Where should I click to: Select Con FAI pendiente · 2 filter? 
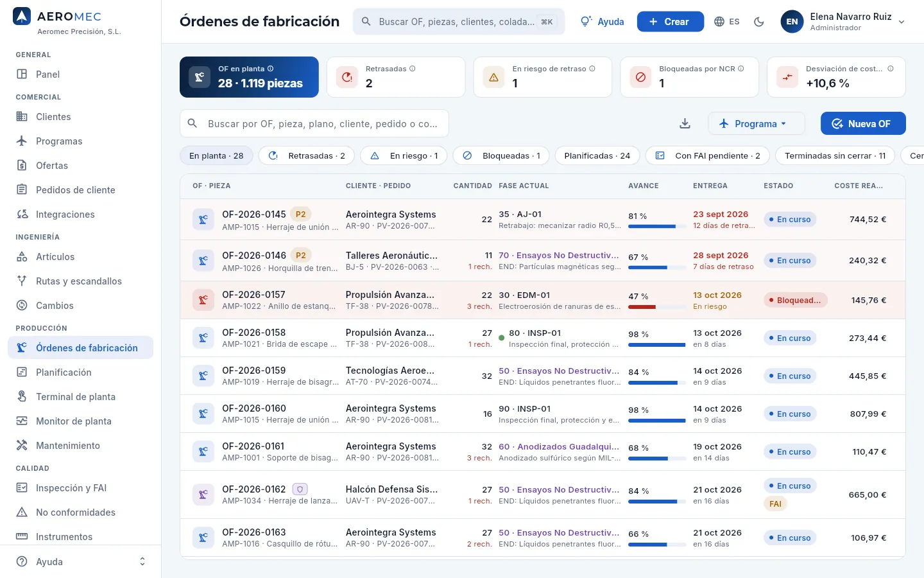point(707,155)
